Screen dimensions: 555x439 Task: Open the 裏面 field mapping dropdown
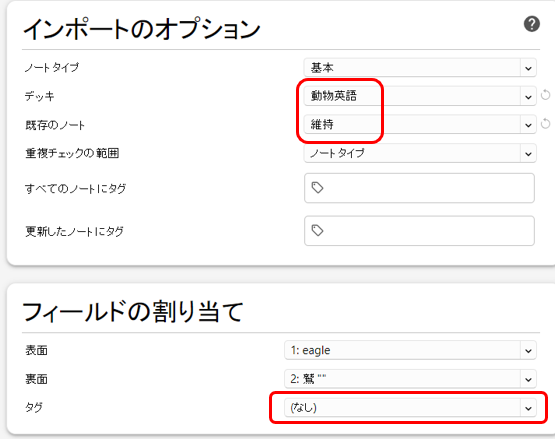(x=410, y=379)
